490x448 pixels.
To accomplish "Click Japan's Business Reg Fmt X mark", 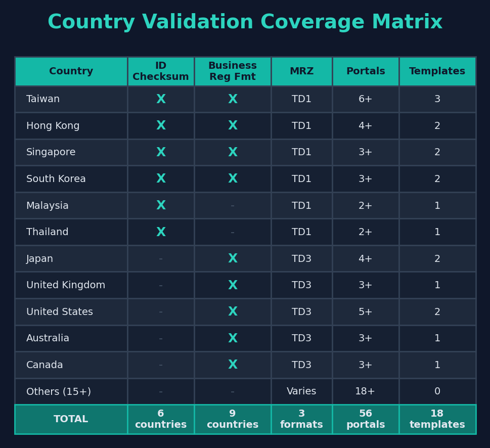I will [x=233, y=258].
